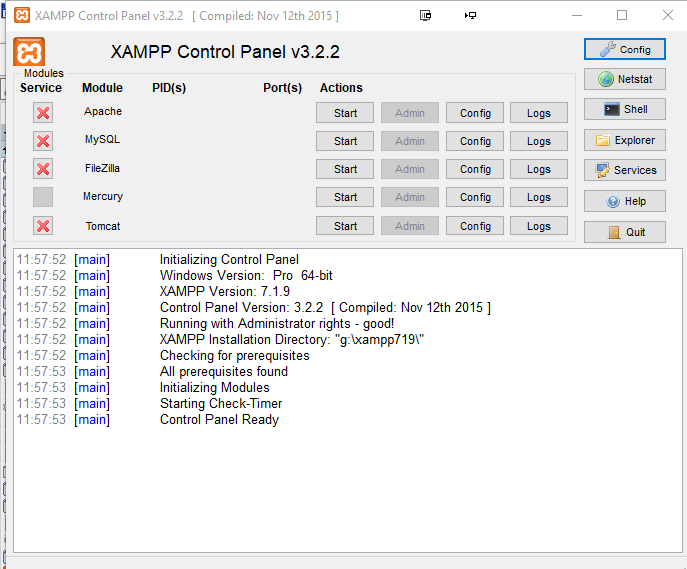Open Netstat with the globe icon
Image resolution: width=687 pixels, height=569 pixels.
point(625,79)
